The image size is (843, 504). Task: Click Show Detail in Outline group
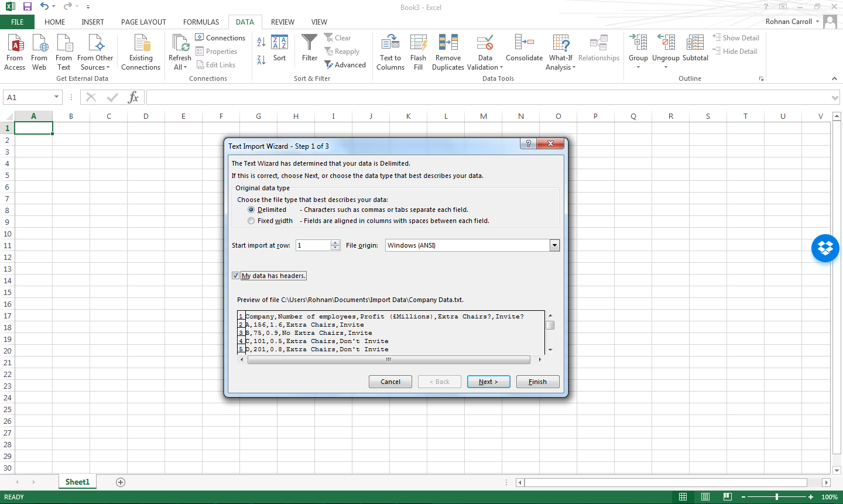(x=736, y=38)
